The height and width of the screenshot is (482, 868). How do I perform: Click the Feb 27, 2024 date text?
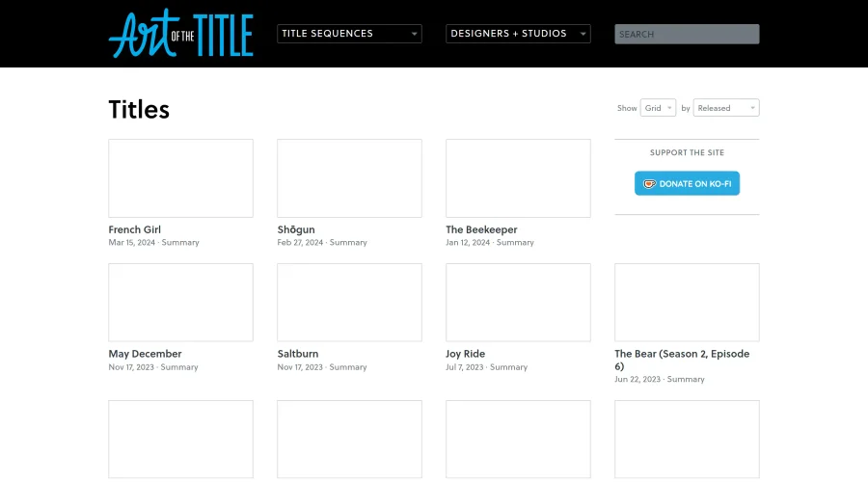coord(300,242)
